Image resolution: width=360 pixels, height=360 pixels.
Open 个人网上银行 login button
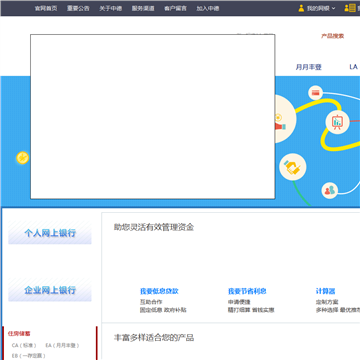point(50,233)
